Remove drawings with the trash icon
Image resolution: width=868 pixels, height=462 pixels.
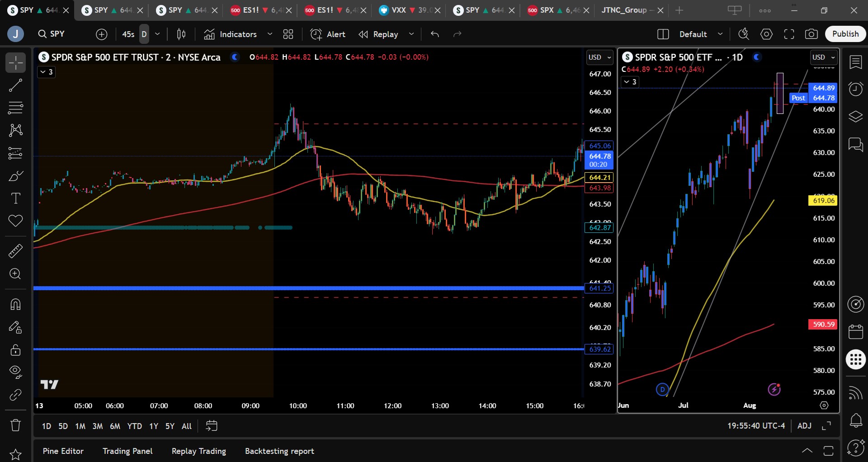pyautogui.click(x=15, y=425)
